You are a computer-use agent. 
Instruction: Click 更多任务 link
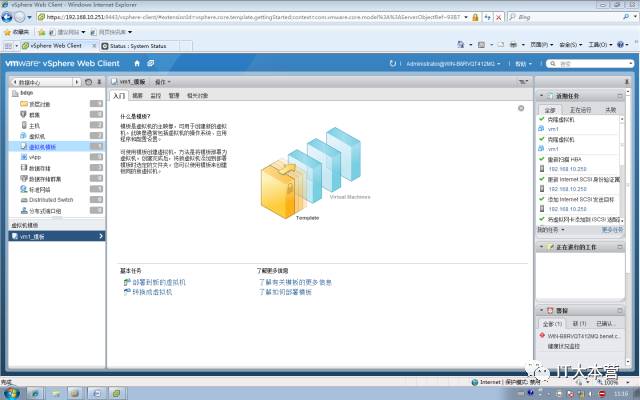(x=612, y=230)
